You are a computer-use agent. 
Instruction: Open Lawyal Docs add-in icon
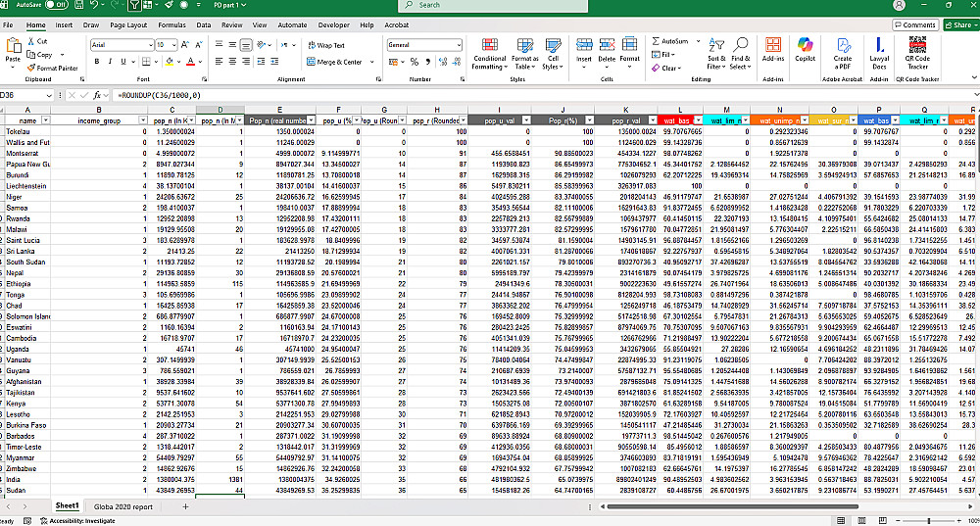(879, 45)
